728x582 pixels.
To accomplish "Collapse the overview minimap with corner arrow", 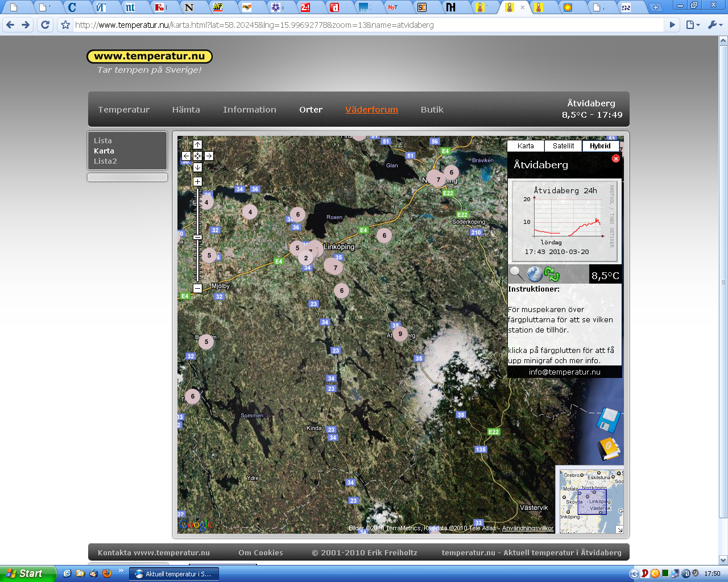I will click(619, 529).
